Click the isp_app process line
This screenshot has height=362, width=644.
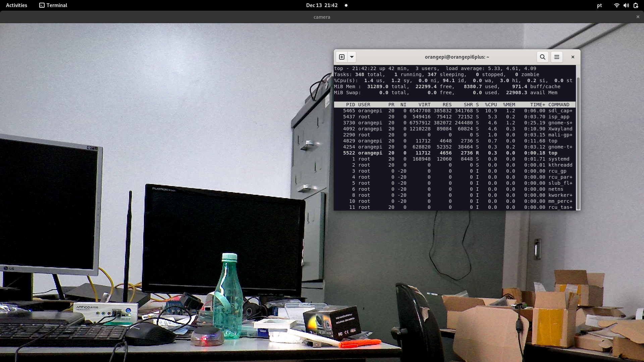[454, 117]
